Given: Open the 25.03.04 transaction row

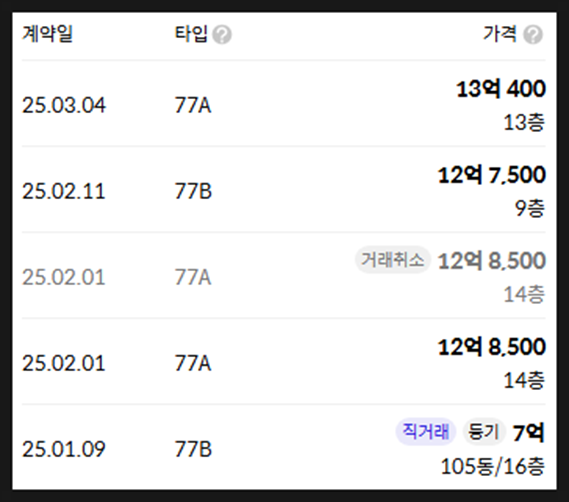Looking at the screenshot, I should point(283,104).
